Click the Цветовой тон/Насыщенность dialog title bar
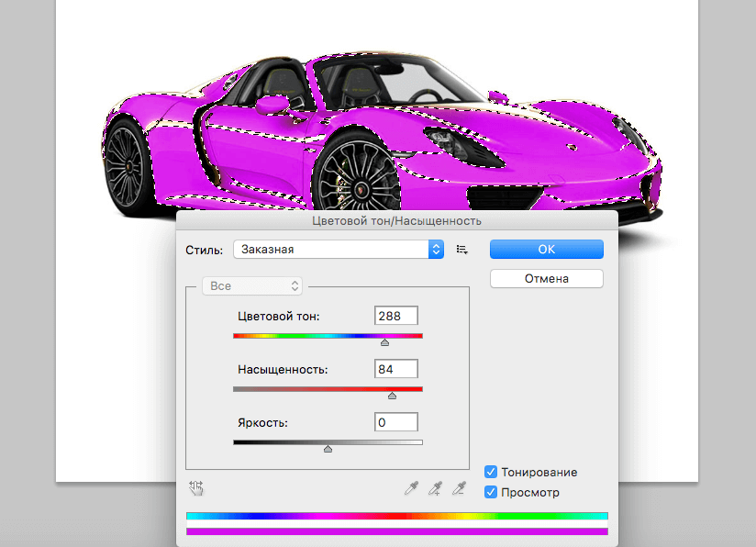This screenshot has height=547, width=756. [396, 220]
